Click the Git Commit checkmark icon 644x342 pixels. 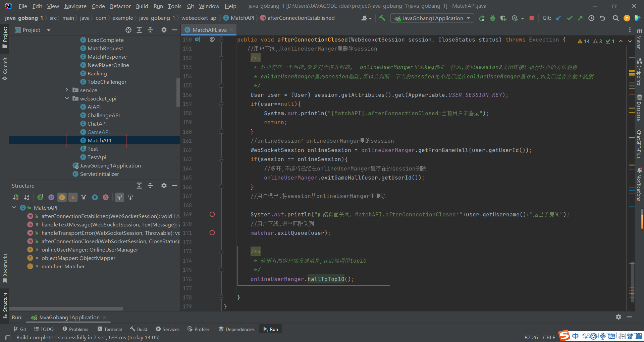tap(570, 18)
